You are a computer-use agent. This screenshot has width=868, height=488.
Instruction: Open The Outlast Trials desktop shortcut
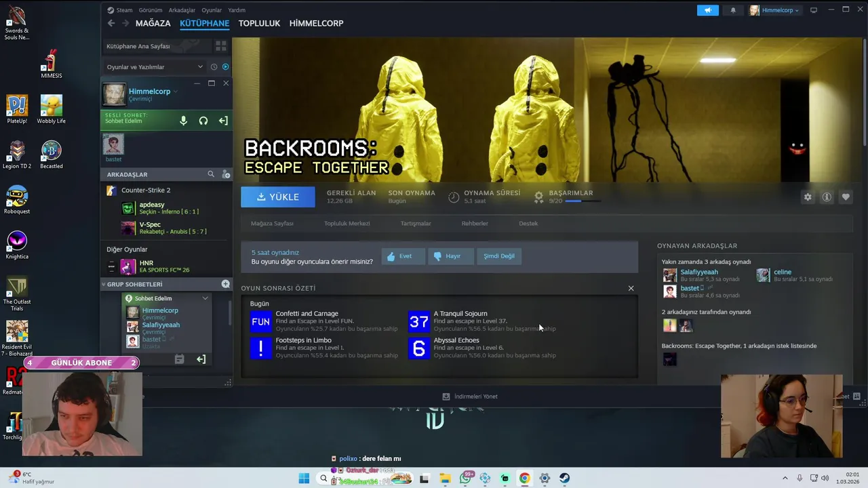17,293
